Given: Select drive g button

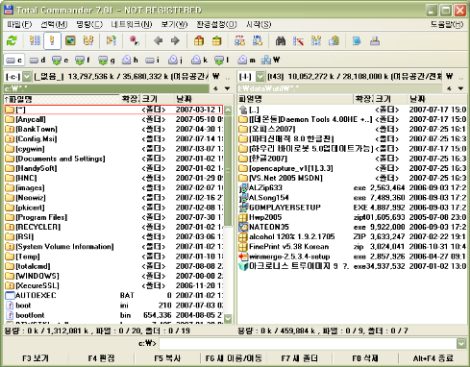Looking at the screenshot, I should click(x=106, y=60).
